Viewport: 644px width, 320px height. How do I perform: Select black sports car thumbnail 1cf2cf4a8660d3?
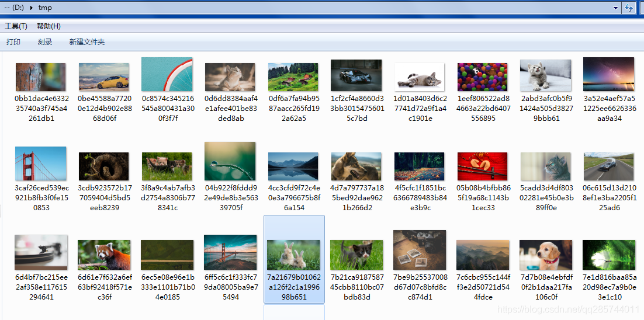point(356,75)
